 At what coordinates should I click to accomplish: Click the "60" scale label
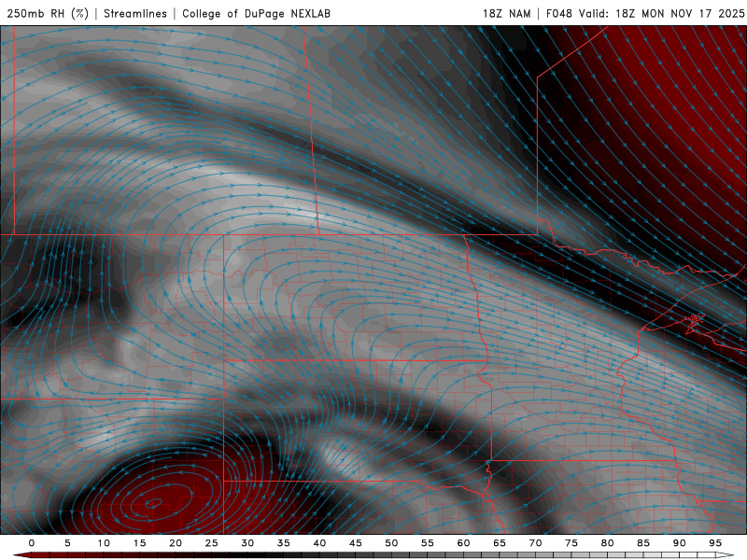[463, 543]
